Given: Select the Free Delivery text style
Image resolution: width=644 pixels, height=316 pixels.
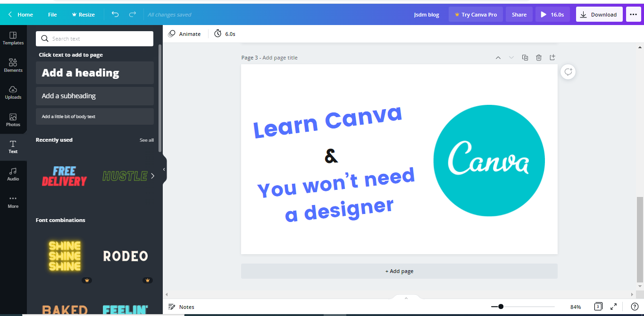Looking at the screenshot, I should pos(65,176).
